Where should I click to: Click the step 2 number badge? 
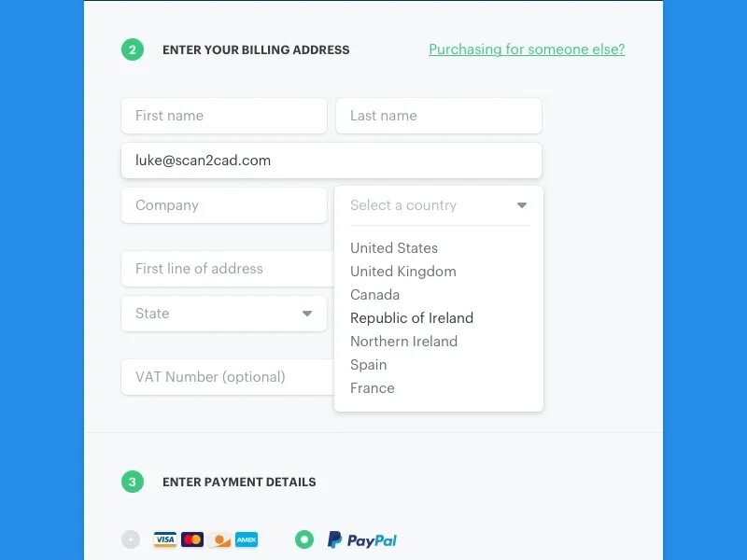[x=132, y=49]
